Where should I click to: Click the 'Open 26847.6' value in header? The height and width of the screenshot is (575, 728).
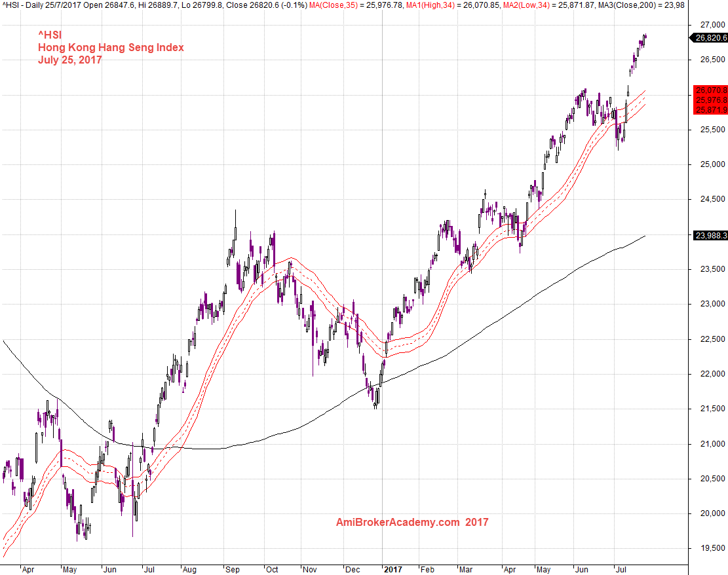pyautogui.click(x=109, y=5)
